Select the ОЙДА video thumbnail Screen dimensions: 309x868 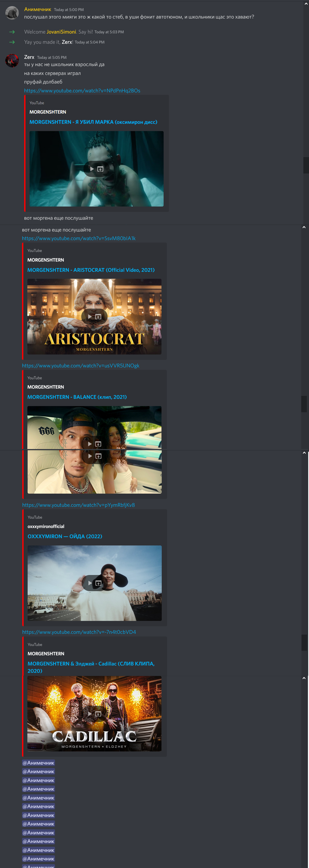95,583
